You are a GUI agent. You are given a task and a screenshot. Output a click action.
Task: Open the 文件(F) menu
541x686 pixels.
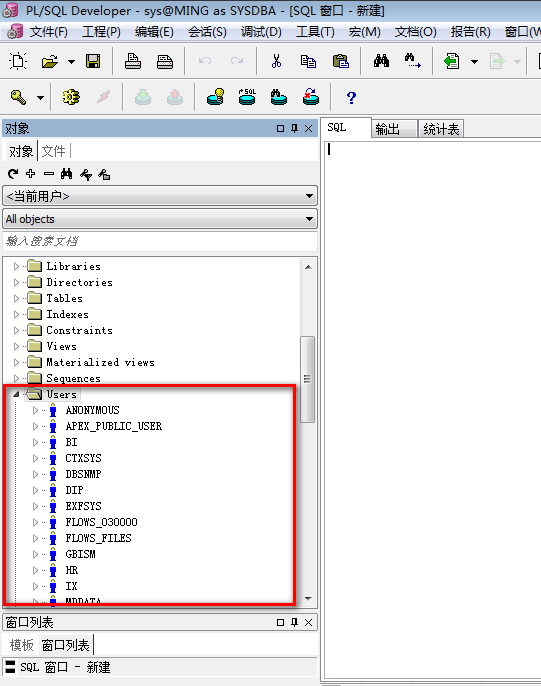49,32
